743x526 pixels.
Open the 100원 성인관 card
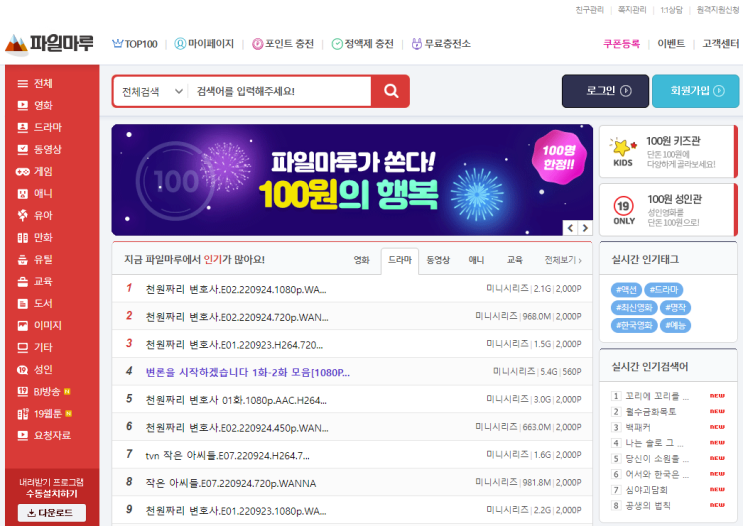click(x=668, y=210)
